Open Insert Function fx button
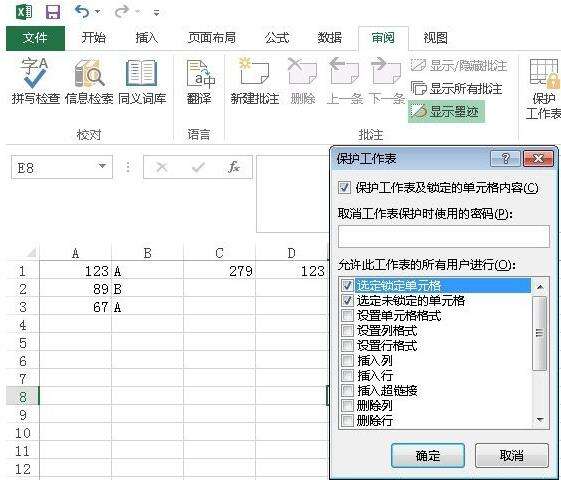Screen dimensions: 561x480 [233, 167]
